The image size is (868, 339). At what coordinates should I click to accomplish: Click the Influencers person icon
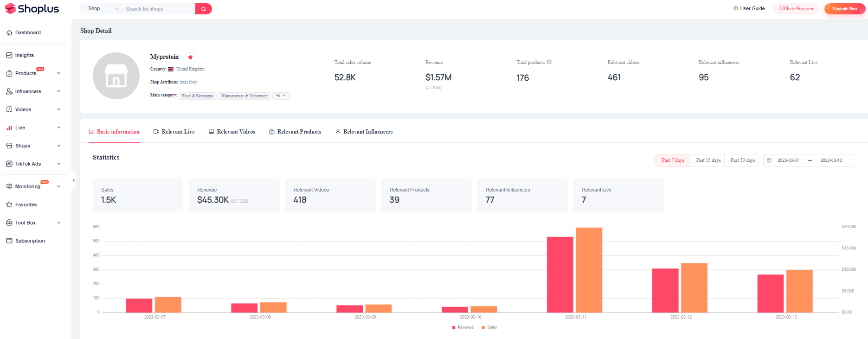coord(9,91)
